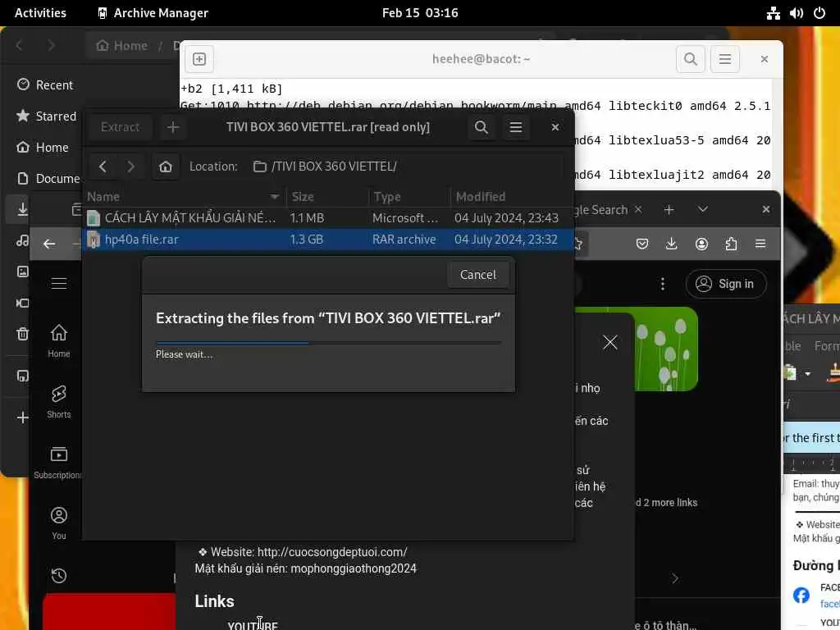The image size is (840, 630).
Task: Open Documents in the Files sidebar
Action: tap(47, 178)
